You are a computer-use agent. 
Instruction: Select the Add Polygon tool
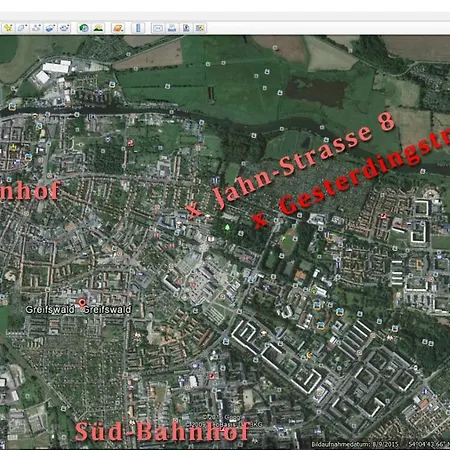pyautogui.click(x=22, y=28)
